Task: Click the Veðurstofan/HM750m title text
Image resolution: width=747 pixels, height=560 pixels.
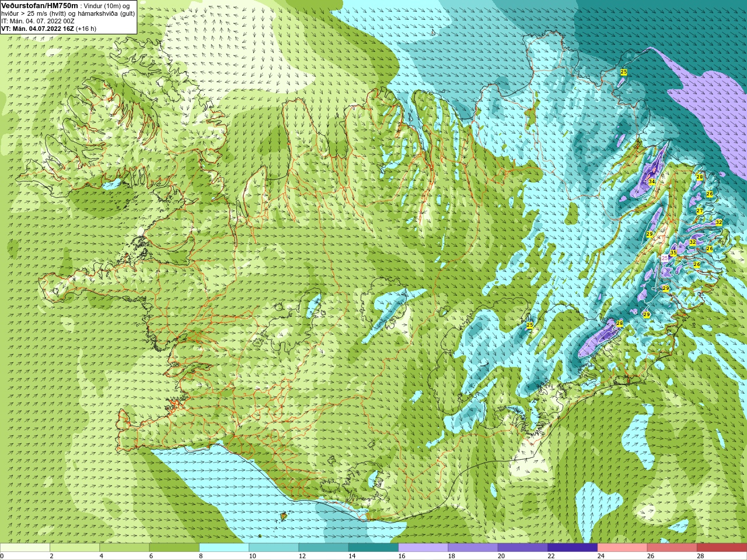Action: coord(40,5)
